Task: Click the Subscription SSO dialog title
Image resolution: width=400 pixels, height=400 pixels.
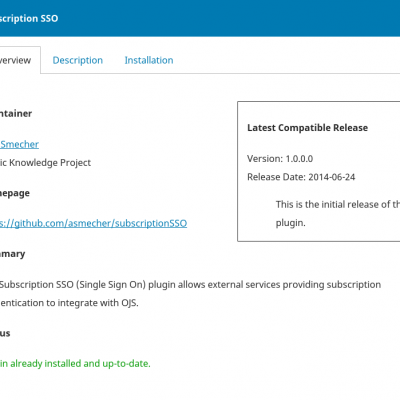Action: coord(29,18)
